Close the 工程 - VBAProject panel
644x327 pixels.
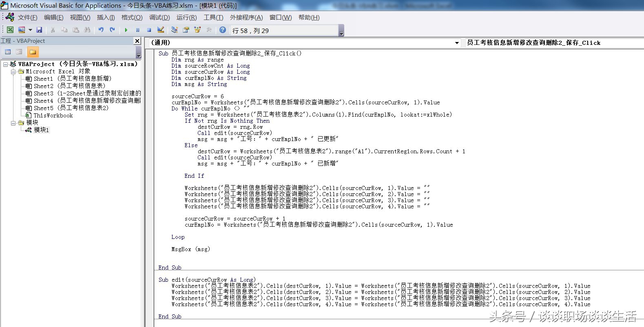[137, 41]
